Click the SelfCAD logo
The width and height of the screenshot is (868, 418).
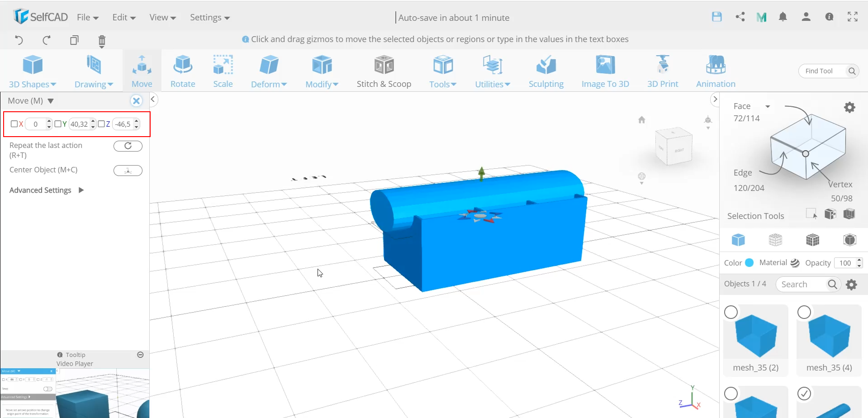click(40, 17)
